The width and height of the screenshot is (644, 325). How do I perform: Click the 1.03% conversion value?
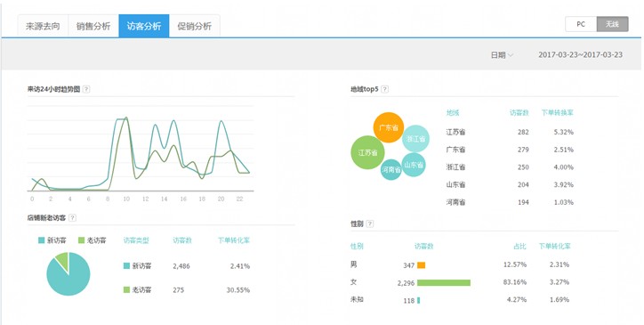coord(564,202)
